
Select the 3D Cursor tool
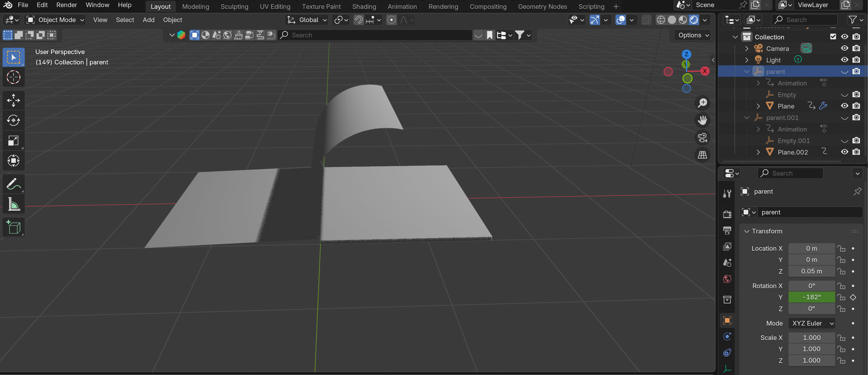(x=13, y=77)
